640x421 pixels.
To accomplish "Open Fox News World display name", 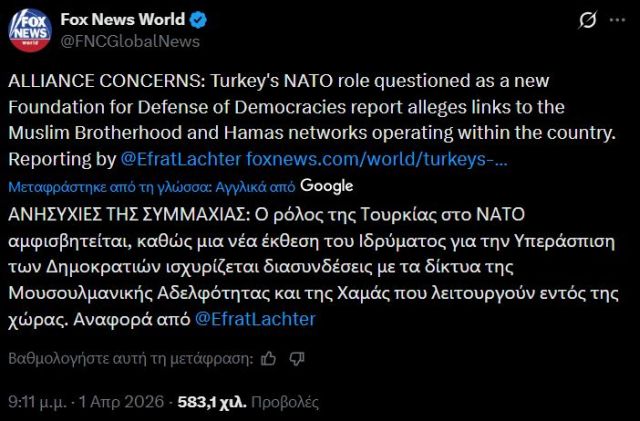I will (123, 19).
